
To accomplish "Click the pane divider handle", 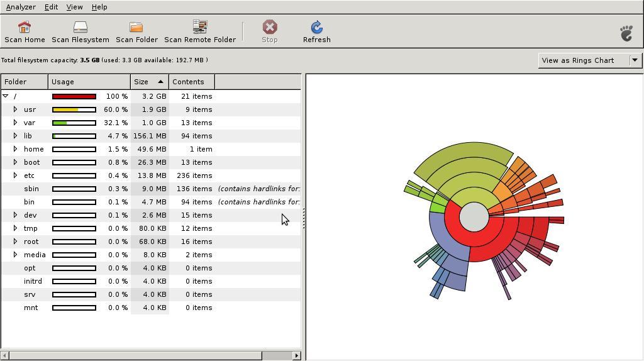I will click(304, 218).
